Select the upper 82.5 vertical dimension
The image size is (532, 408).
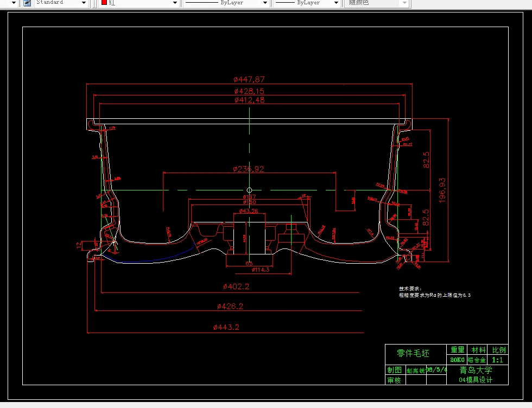pyautogui.click(x=426, y=160)
